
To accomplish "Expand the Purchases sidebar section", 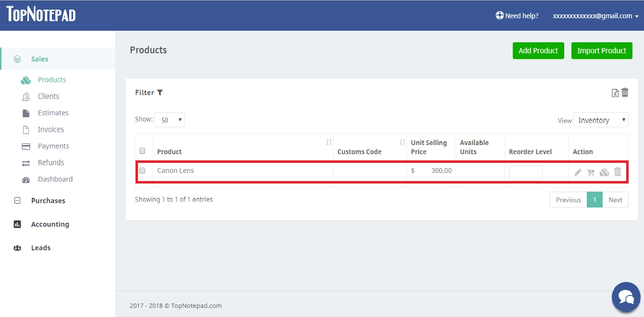I will tap(48, 201).
